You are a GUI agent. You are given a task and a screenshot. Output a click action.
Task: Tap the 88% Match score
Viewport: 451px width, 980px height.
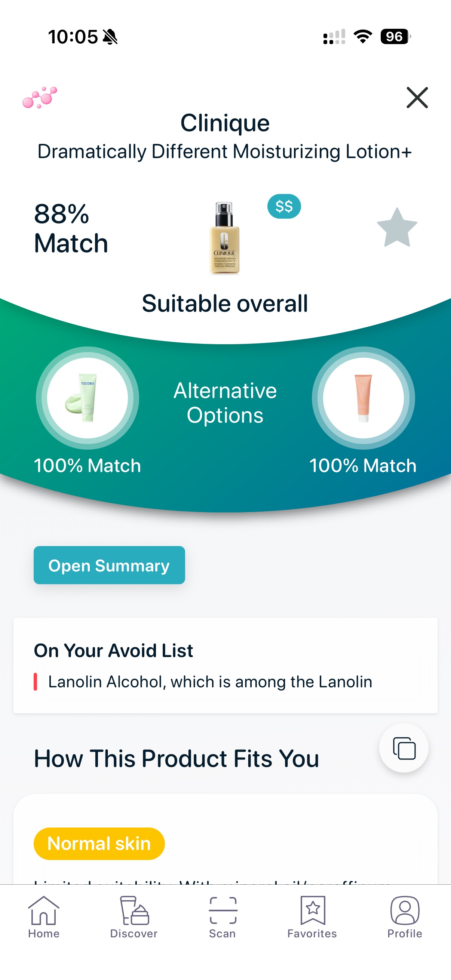[x=70, y=228]
